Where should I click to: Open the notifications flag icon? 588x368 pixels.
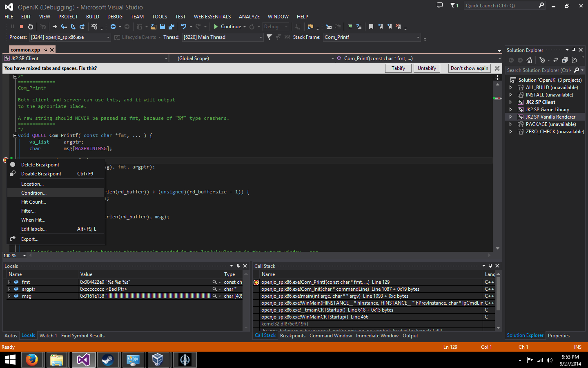pos(454,5)
